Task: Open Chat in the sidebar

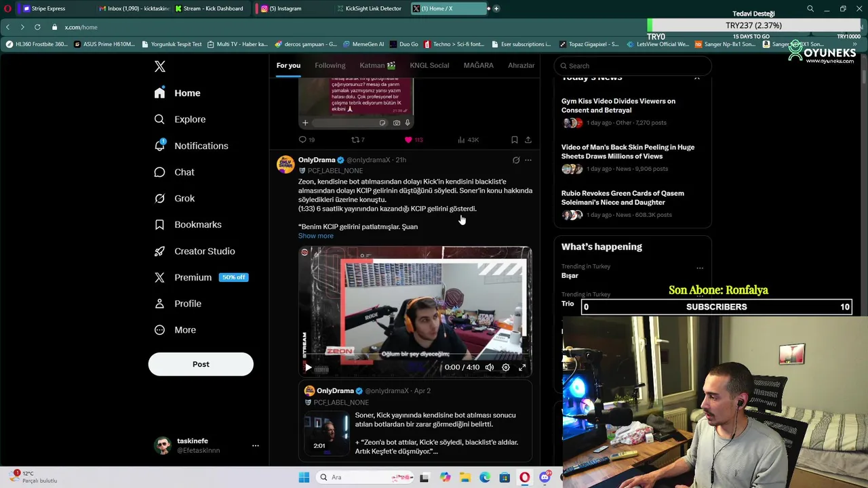Action: (174, 172)
